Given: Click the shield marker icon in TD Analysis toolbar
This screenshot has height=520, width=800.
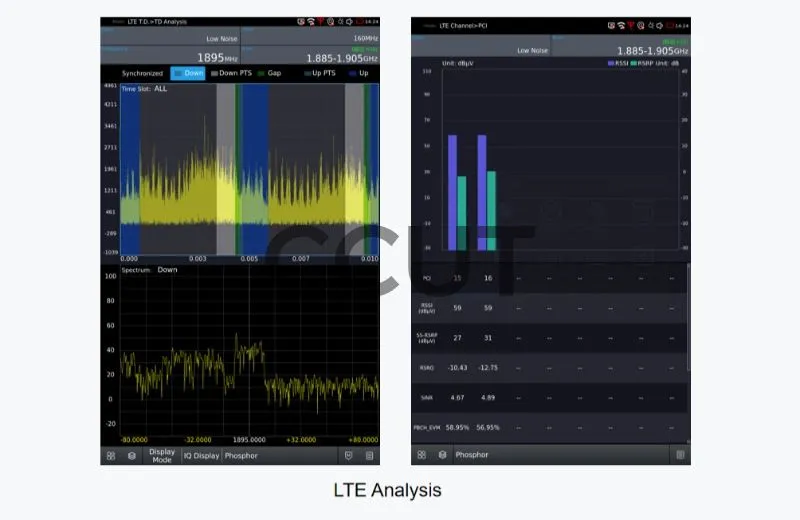Looking at the screenshot, I should point(348,456).
